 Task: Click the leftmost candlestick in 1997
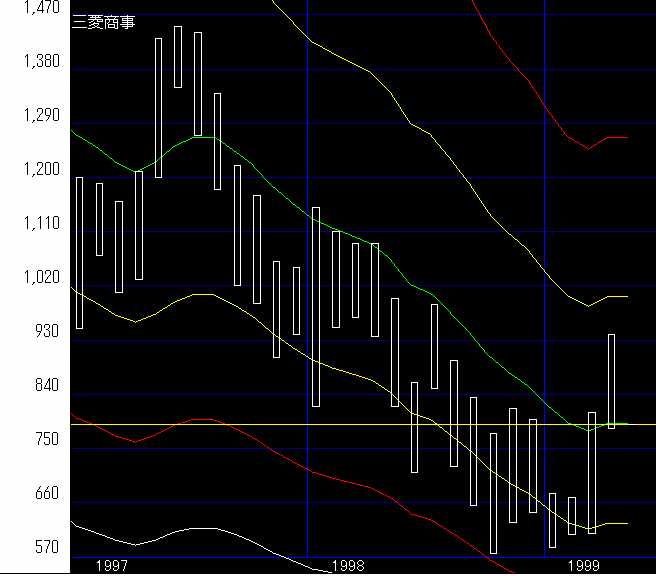tap(79, 252)
